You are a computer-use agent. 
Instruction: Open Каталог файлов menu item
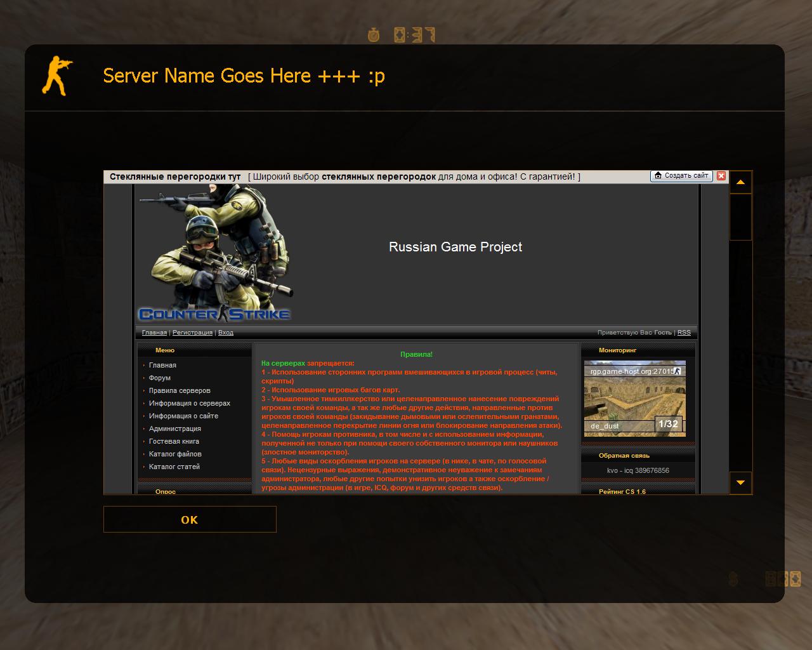175,454
